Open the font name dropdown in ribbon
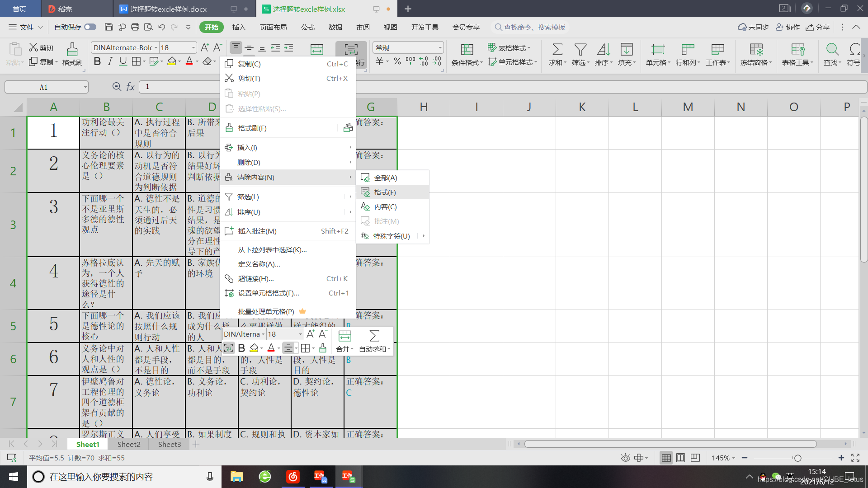The height and width of the screenshot is (488, 868). click(156, 47)
